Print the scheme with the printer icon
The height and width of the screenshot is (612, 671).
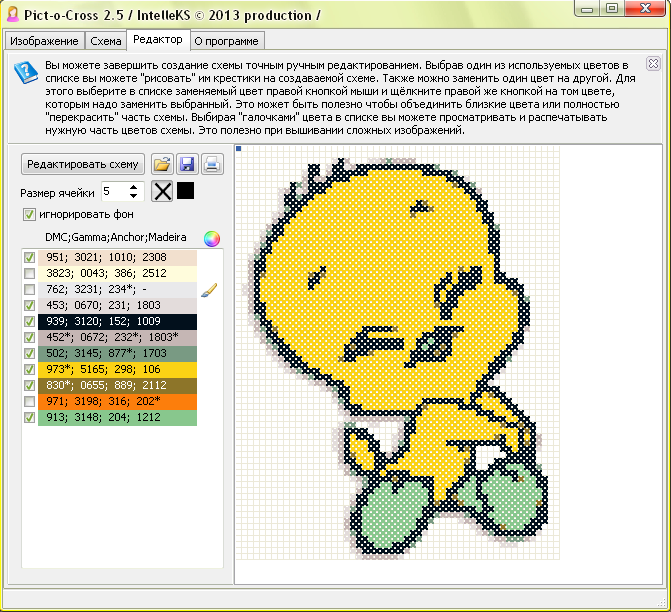point(212,164)
